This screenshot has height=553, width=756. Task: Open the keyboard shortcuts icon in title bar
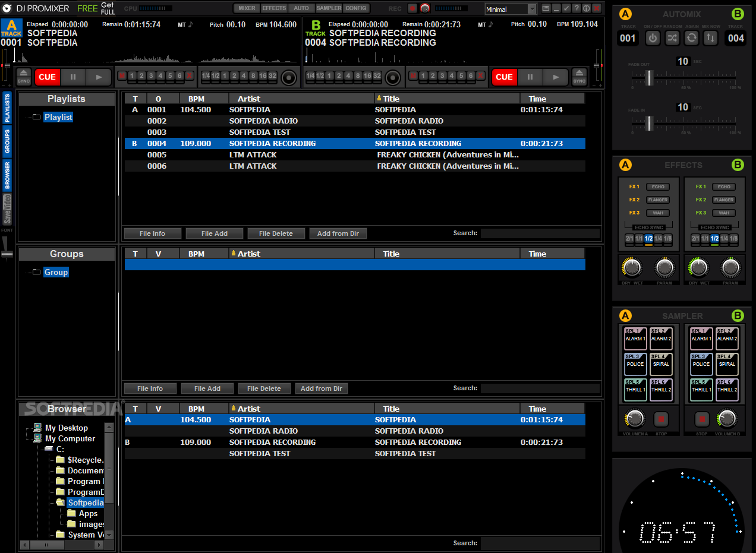coord(546,8)
